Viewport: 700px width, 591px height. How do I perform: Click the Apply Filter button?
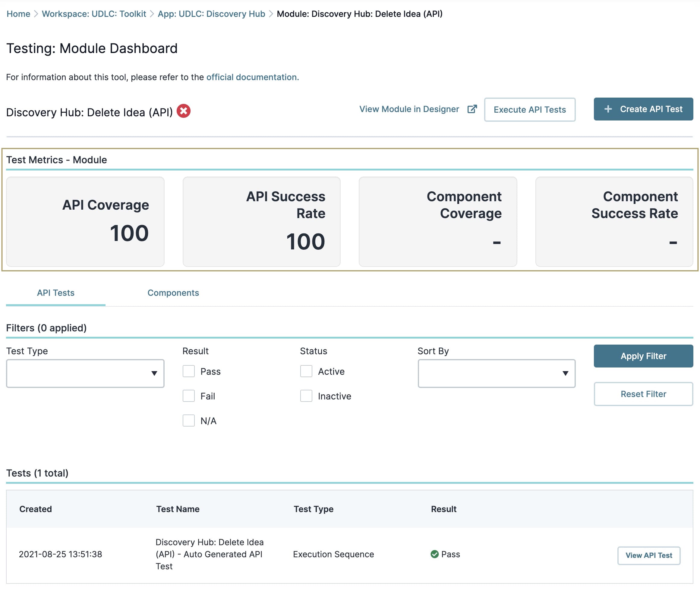(x=643, y=356)
